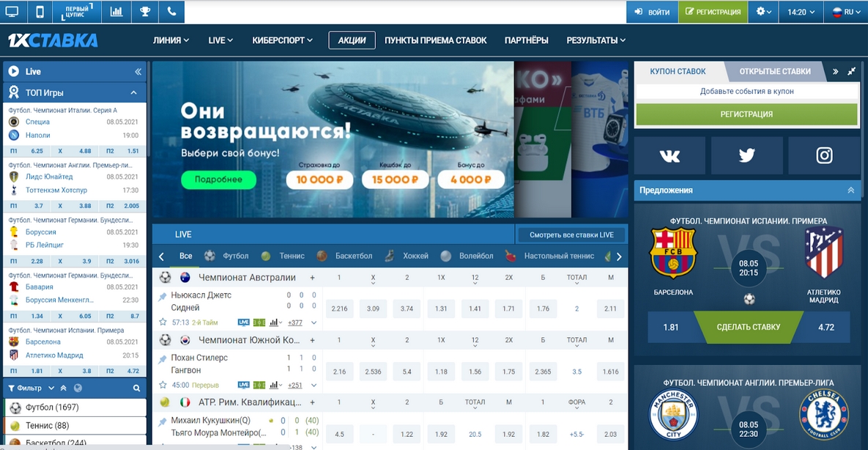Select the Футбол live sport tab

[226, 256]
